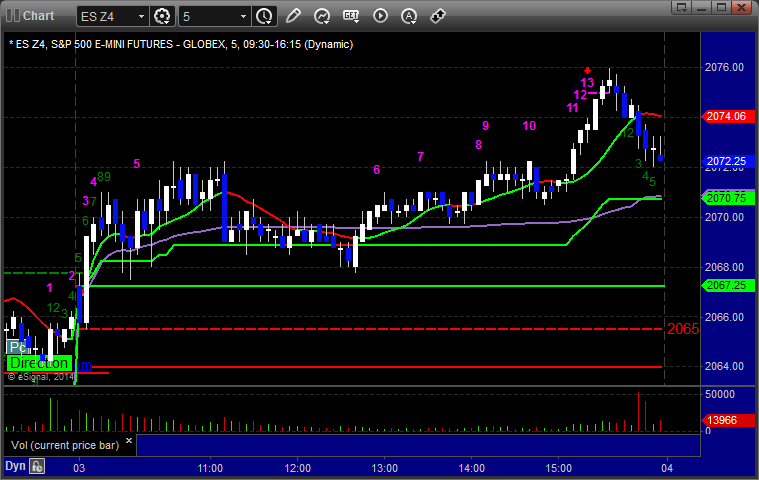This screenshot has width=759, height=480.
Task: Click the 2064.00 price axis label
Action: [724, 366]
